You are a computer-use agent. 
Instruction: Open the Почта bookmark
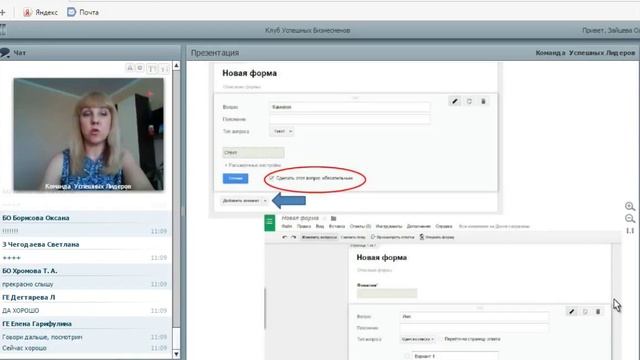[83, 12]
